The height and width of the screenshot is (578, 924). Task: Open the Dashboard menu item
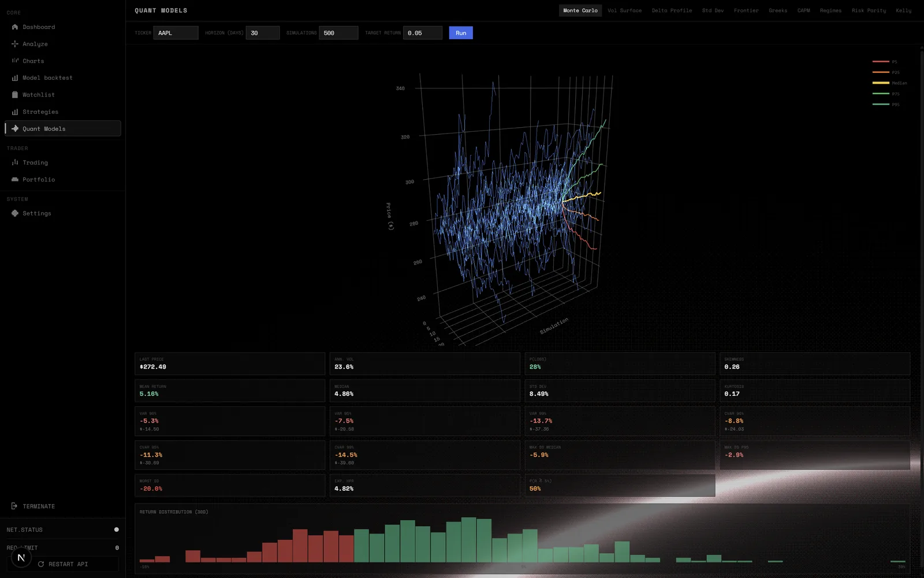(x=63, y=27)
